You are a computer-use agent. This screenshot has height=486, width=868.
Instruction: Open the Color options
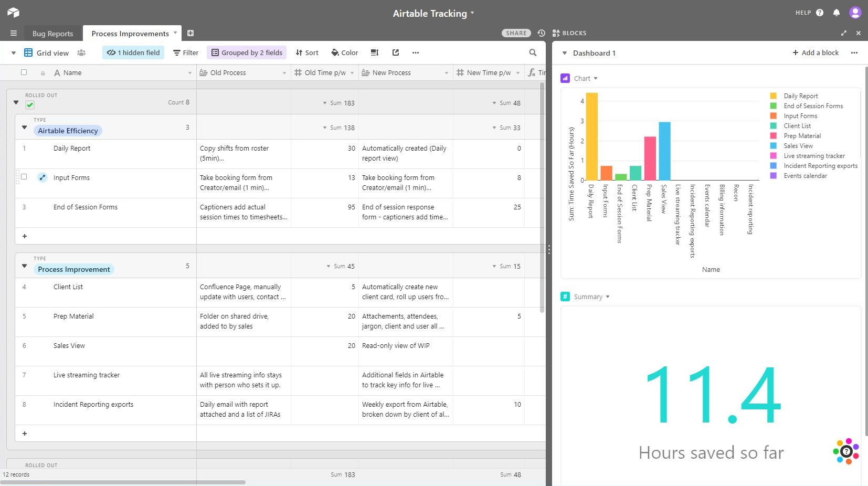(x=345, y=52)
